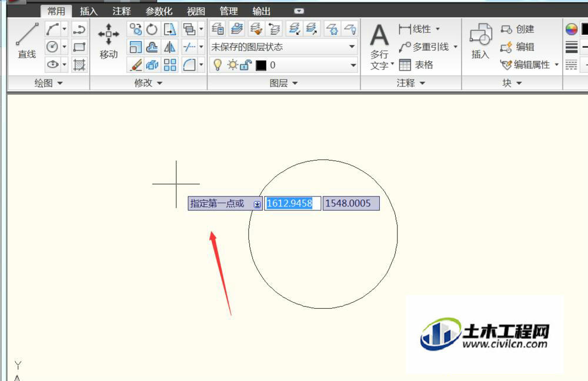Open the Trim tool dropdown arrow
The height and width of the screenshot is (381, 588).
click(x=201, y=47)
